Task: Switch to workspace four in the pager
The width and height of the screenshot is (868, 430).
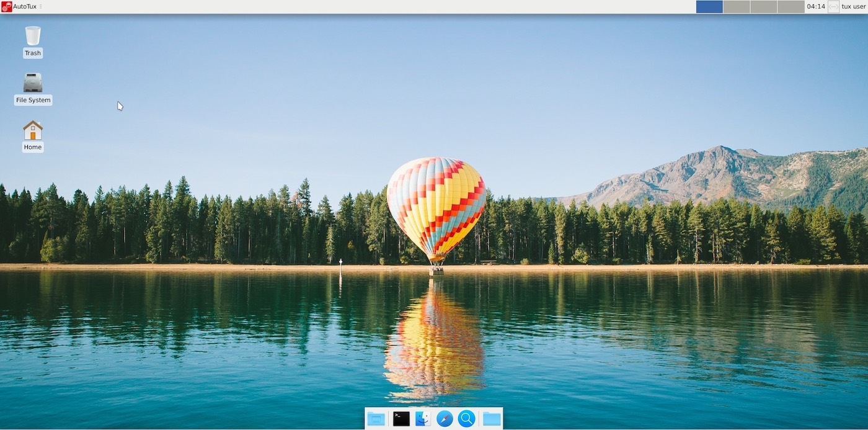Action: [x=790, y=7]
